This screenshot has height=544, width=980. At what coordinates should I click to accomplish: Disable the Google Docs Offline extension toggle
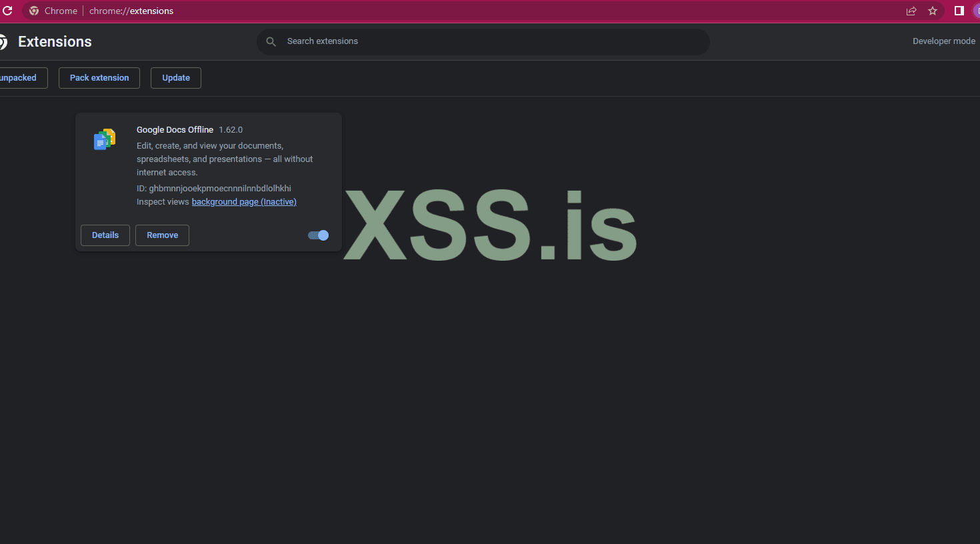point(318,235)
